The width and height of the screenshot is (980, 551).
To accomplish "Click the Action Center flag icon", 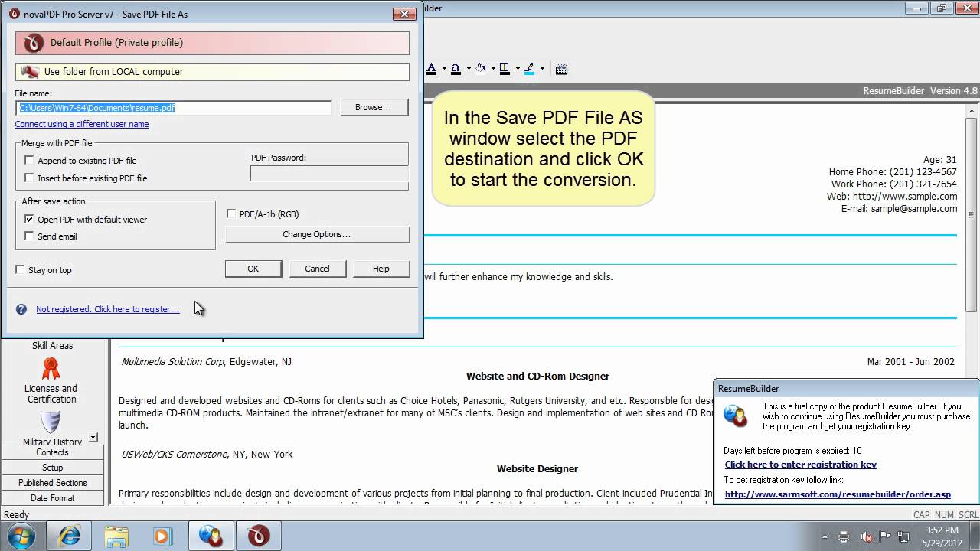I will tap(885, 536).
